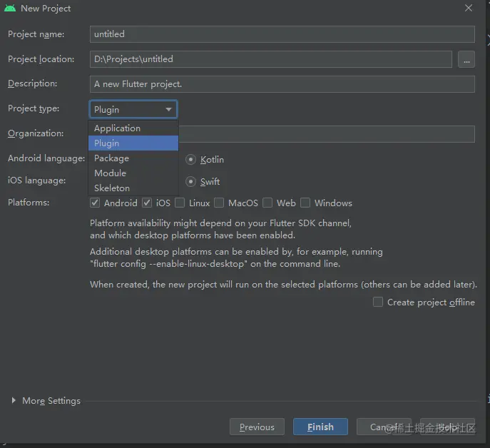Select the Kotlin radio button
The image size is (490, 448).
point(190,160)
